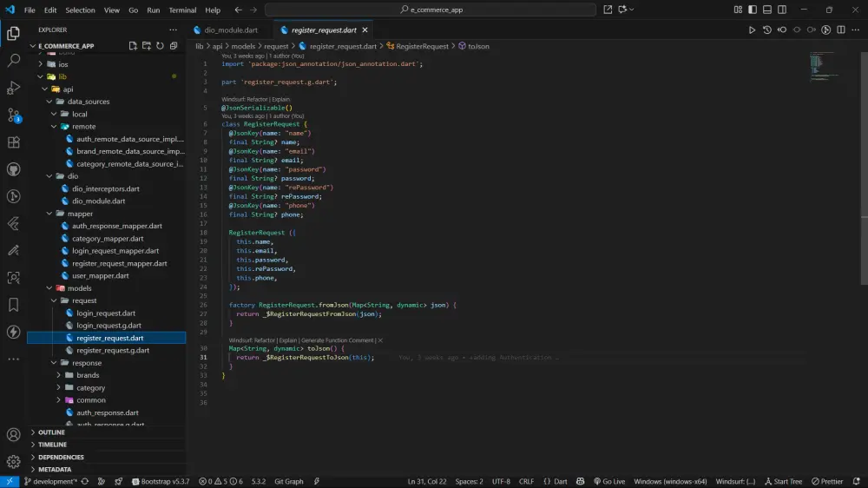Go forward with the navigation arrow
Screen dimensions: 868x488
[253, 10]
